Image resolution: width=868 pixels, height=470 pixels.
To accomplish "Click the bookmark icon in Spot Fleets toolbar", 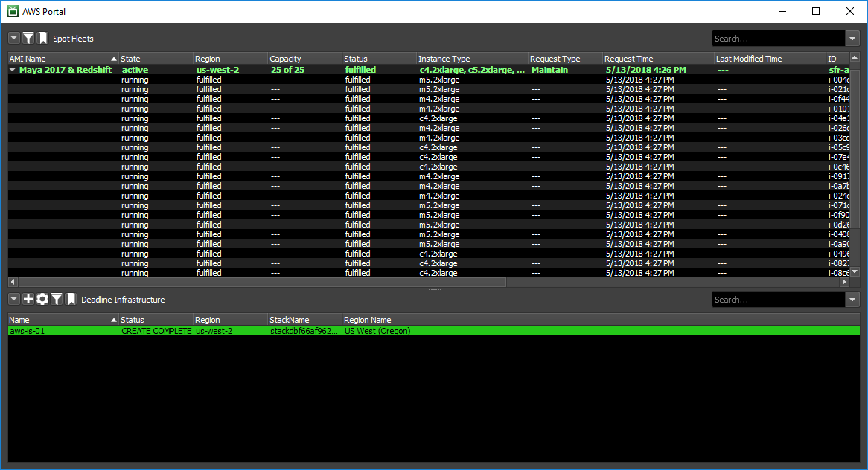I will pyautogui.click(x=43, y=38).
